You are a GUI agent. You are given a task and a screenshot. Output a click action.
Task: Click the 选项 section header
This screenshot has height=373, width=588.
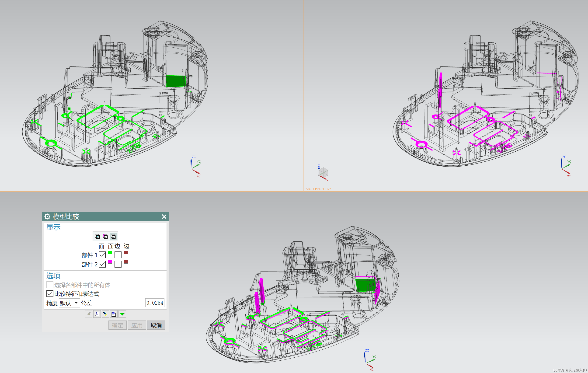pos(53,275)
